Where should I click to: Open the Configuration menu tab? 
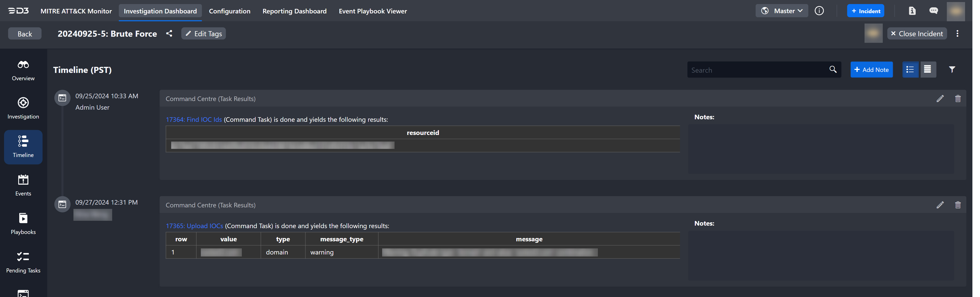(229, 11)
